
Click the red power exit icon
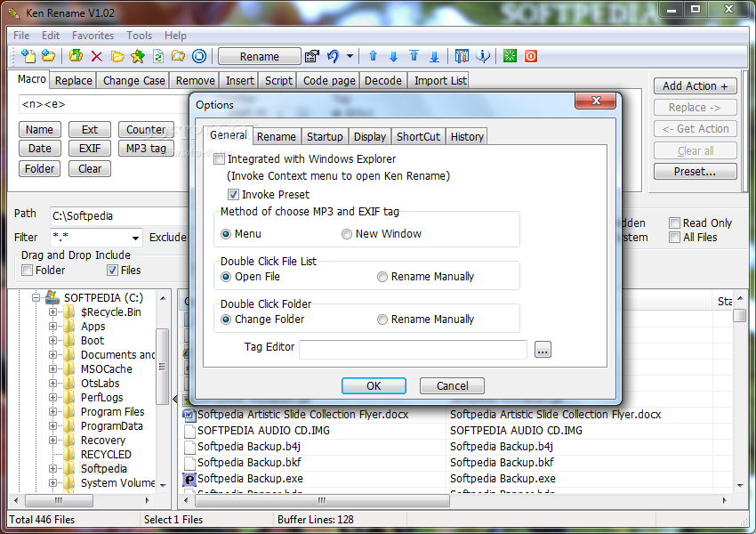click(x=531, y=56)
